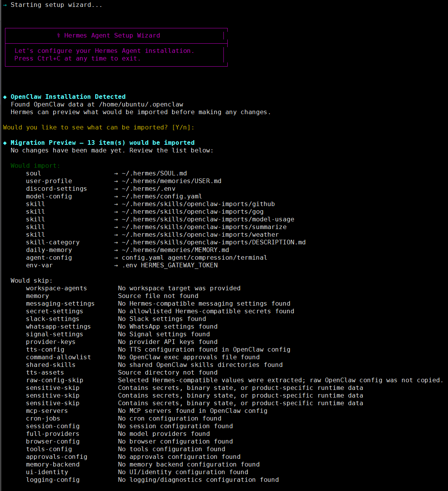The image size is (448, 491).
Task: Click the skill path ending in 'weather'
Action: point(200,234)
